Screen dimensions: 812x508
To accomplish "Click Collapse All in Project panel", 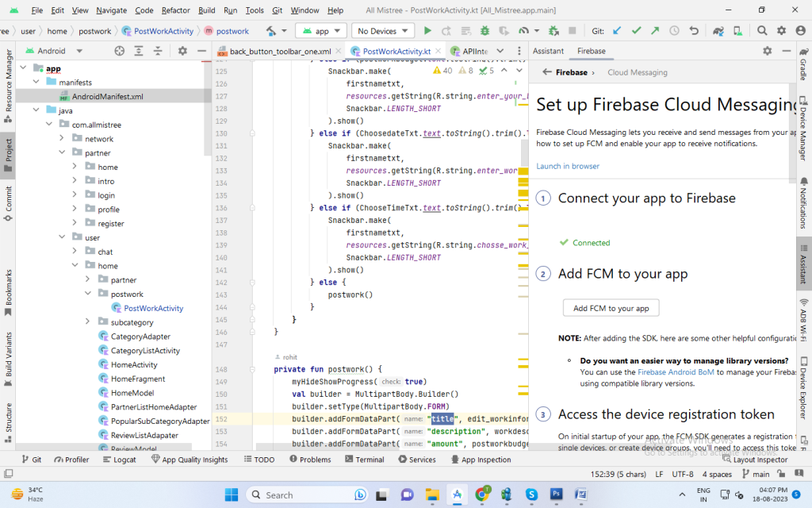I will (157, 51).
